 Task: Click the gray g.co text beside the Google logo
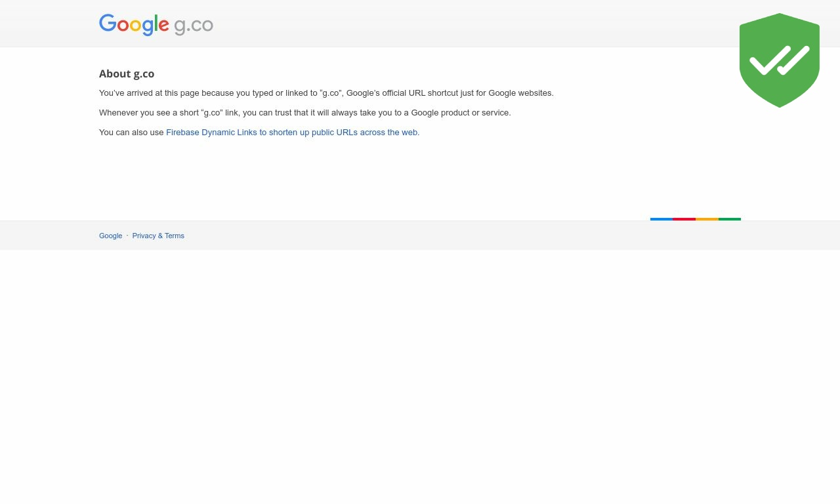pyautogui.click(x=194, y=26)
